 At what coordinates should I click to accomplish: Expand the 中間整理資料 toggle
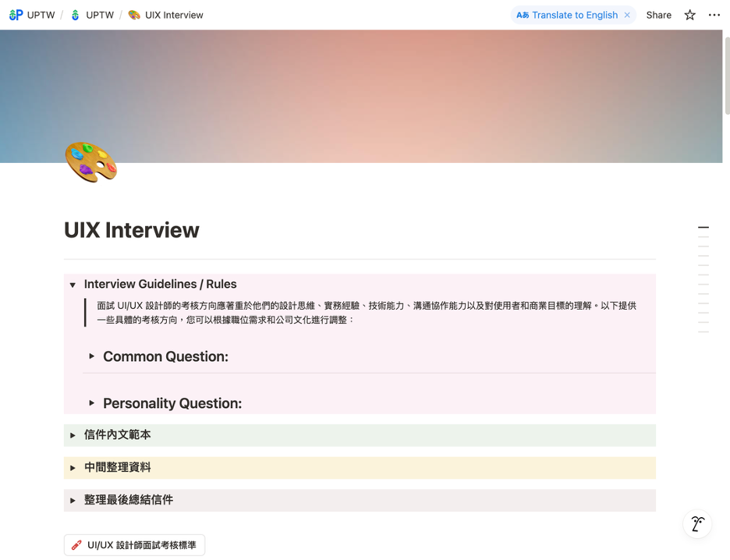tap(73, 468)
